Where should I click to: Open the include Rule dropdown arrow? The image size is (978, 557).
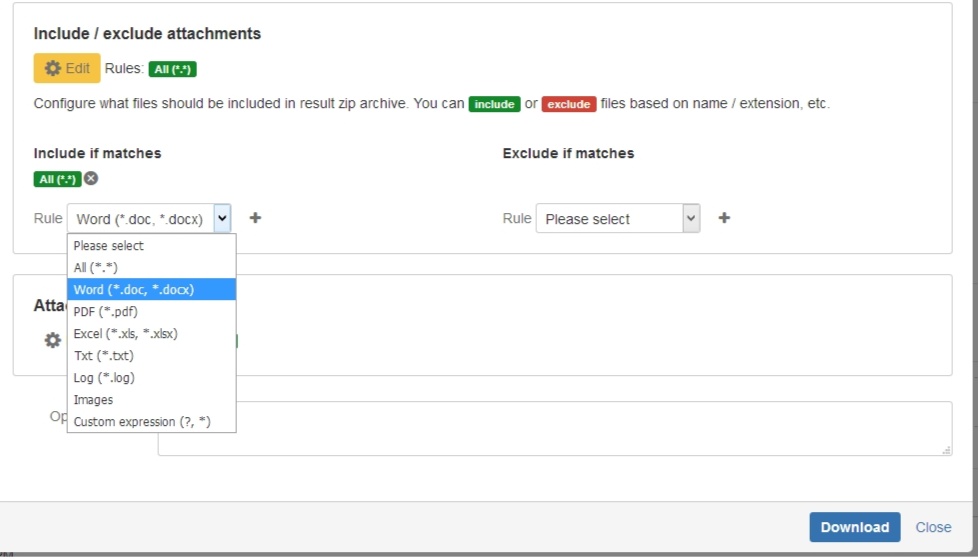[x=222, y=218]
